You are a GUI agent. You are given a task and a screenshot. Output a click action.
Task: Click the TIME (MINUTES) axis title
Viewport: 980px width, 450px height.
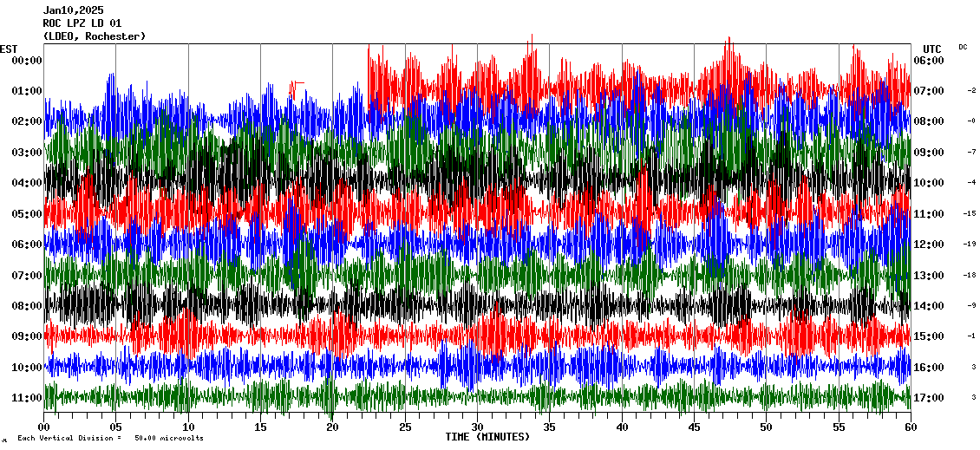click(487, 437)
